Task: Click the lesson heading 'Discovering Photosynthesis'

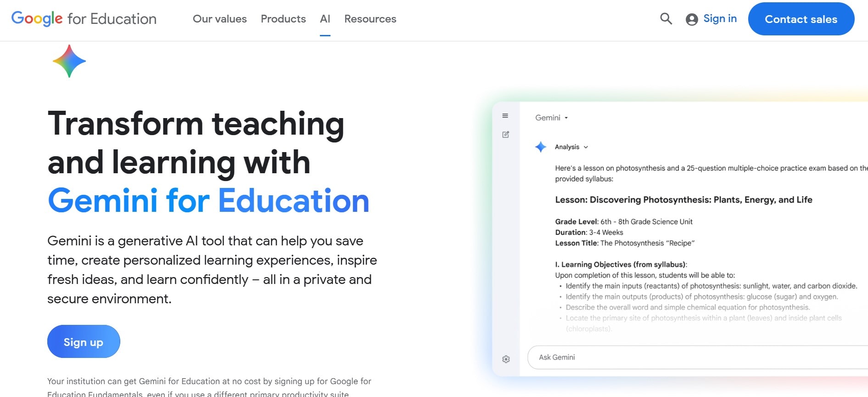Action: coord(683,200)
